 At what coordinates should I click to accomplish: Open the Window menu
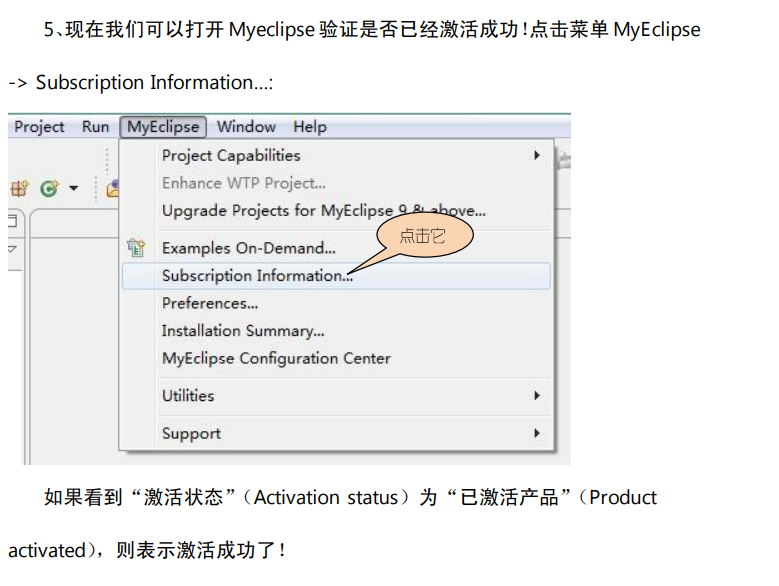pyautogui.click(x=246, y=127)
